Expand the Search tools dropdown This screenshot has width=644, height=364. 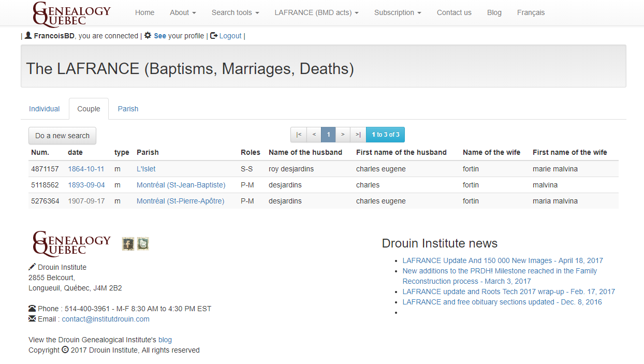pos(235,12)
